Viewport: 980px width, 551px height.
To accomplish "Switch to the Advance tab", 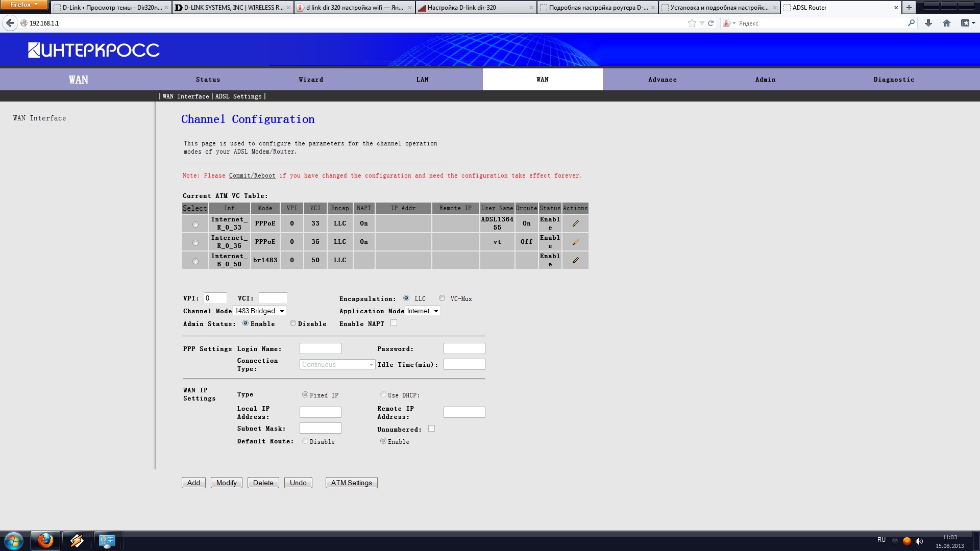I will pyautogui.click(x=662, y=80).
